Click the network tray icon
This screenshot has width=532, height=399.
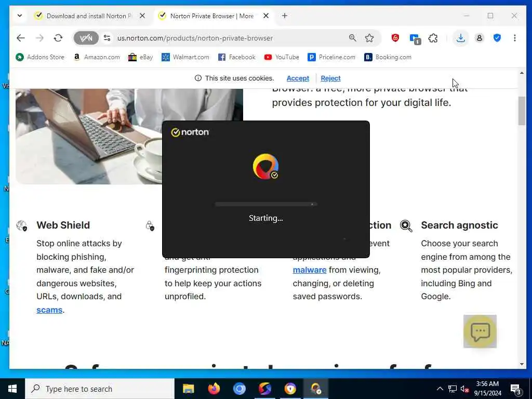(453, 389)
